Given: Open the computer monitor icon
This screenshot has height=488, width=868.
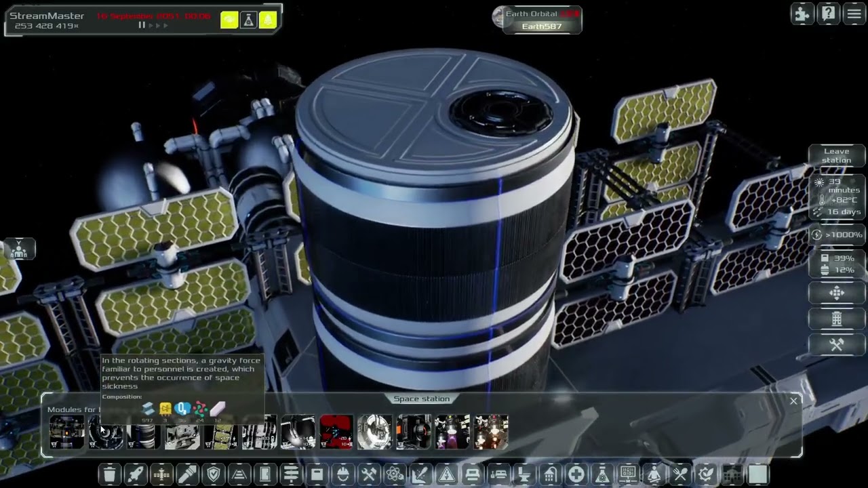Looking at the screenshot, I should [628, 474].
